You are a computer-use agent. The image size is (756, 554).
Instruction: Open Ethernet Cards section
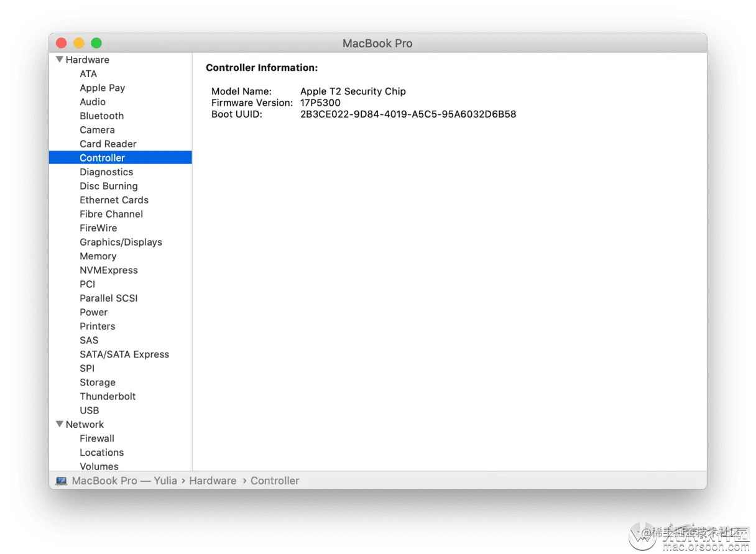114,200
